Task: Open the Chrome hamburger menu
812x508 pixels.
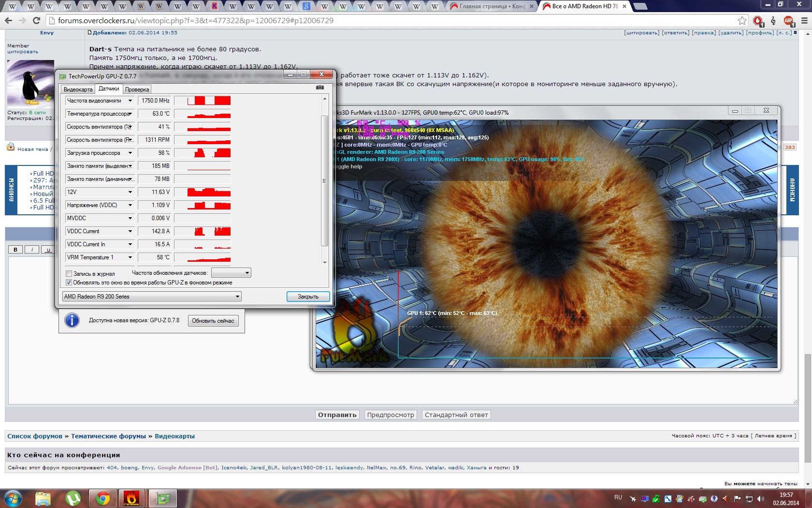Action: pos(804,20)
